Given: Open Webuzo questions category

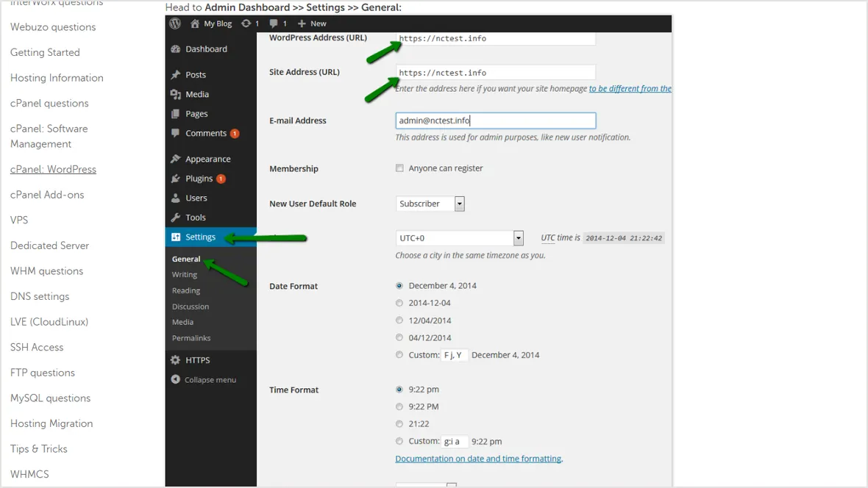Looking at the screenshot, I should click(x=53, y=27).
